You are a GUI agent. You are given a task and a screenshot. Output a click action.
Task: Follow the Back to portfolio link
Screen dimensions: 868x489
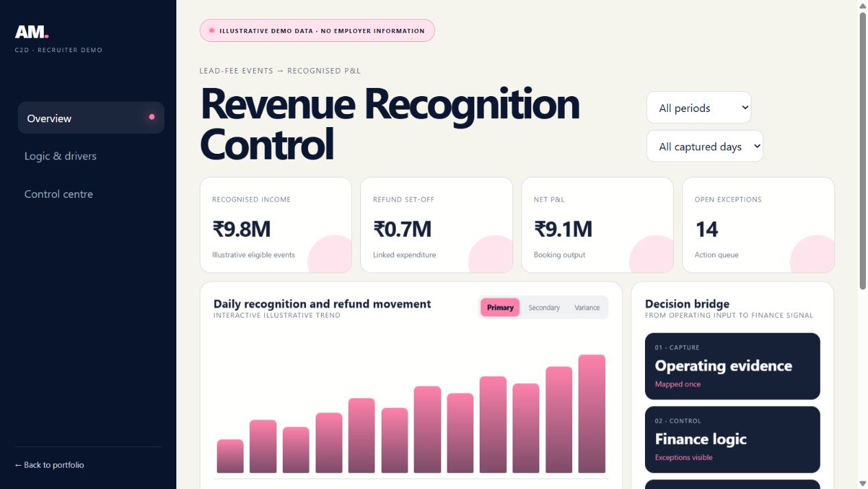click(x=49, y=465)
